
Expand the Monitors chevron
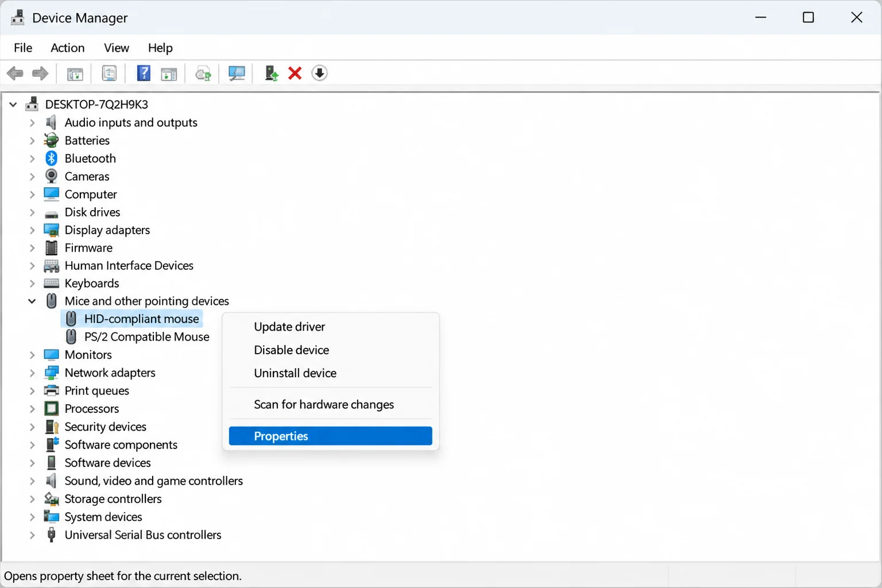32,355
